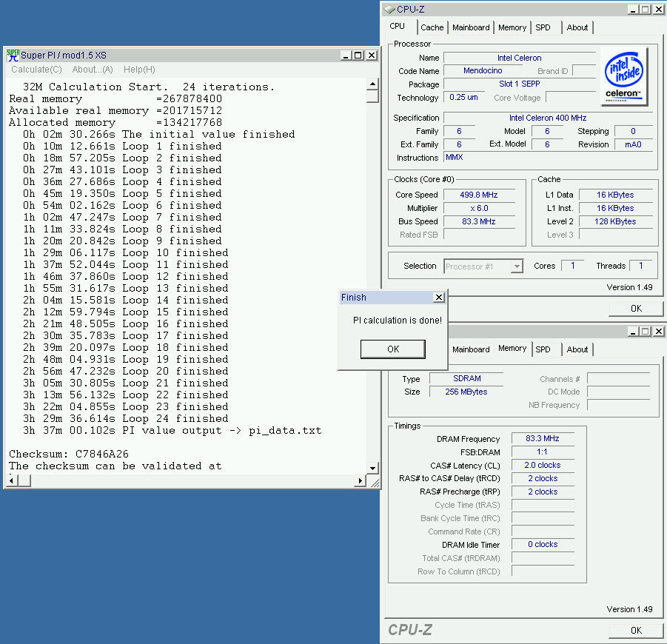667x644 pixels.
Task: Click the Intel Celeron name field
Action: coord(520,58)
